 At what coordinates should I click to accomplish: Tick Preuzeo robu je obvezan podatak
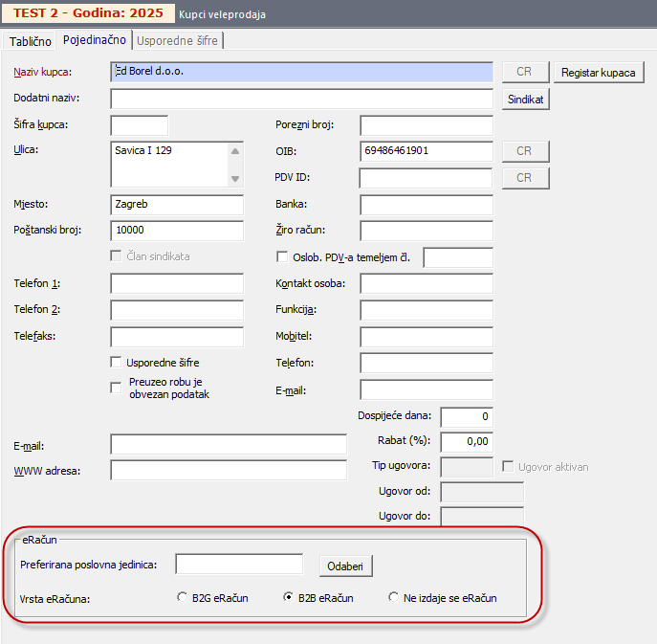pos(117,387)
